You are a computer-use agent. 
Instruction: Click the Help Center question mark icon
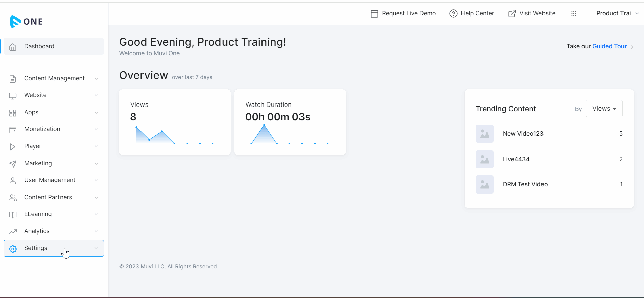453,13
